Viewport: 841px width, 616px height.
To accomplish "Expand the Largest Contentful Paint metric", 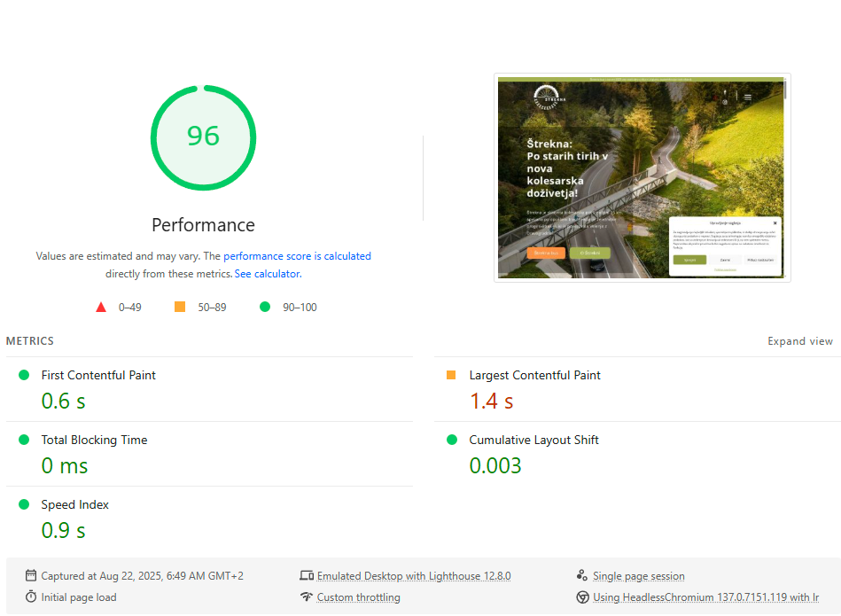I will (x=534, y=376).
